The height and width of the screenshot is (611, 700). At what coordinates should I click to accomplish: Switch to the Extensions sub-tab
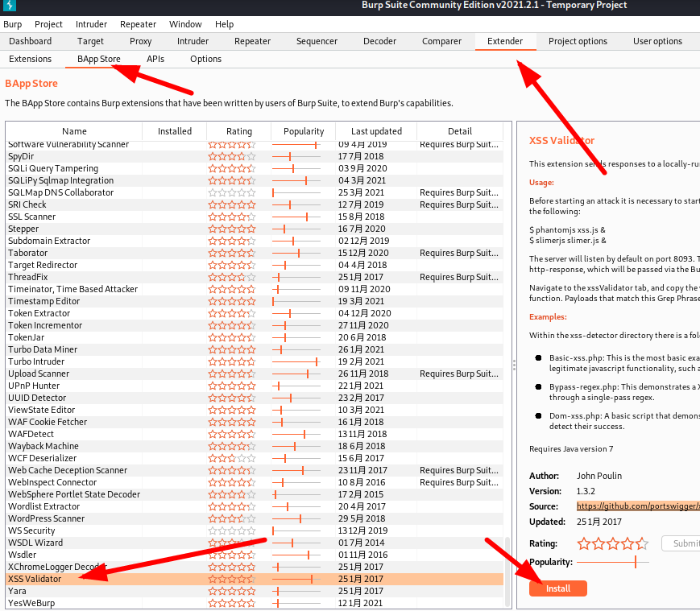30,59
